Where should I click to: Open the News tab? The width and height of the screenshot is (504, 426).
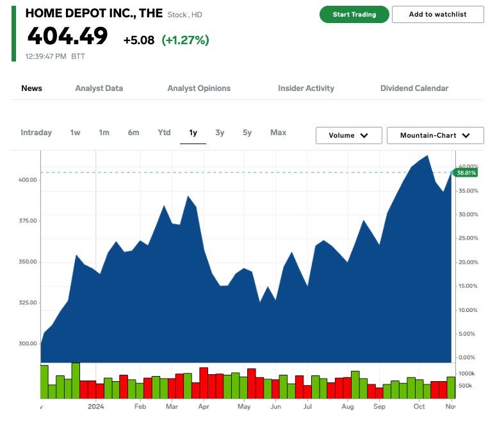click(32, 88)
